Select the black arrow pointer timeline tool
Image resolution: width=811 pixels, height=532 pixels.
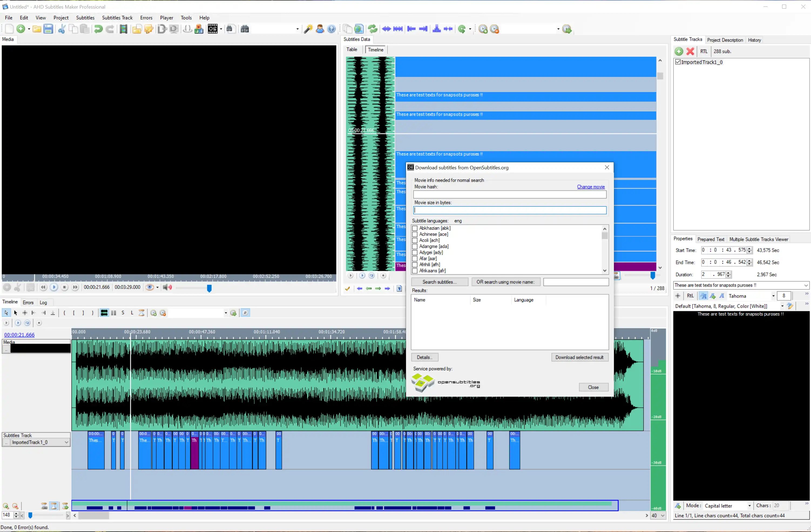tap(15, 313)
